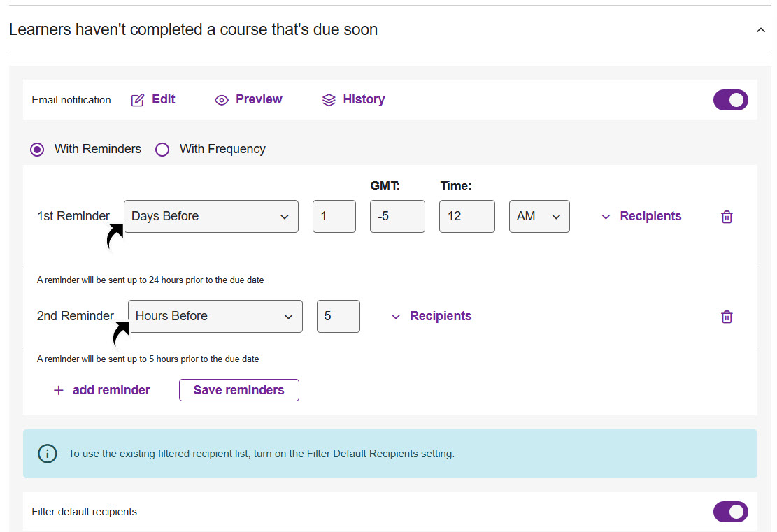The image size is (777, 532).
Task: Remove the 2nd Reminder via trash icon
Action: pyautogui.click(x=726, y=317)
